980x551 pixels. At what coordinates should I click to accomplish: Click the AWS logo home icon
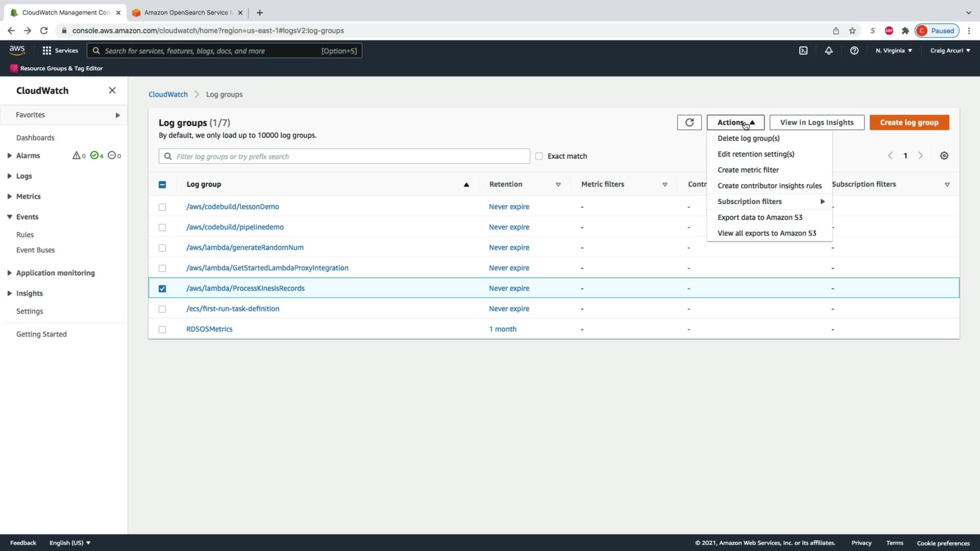click(17, 50)
